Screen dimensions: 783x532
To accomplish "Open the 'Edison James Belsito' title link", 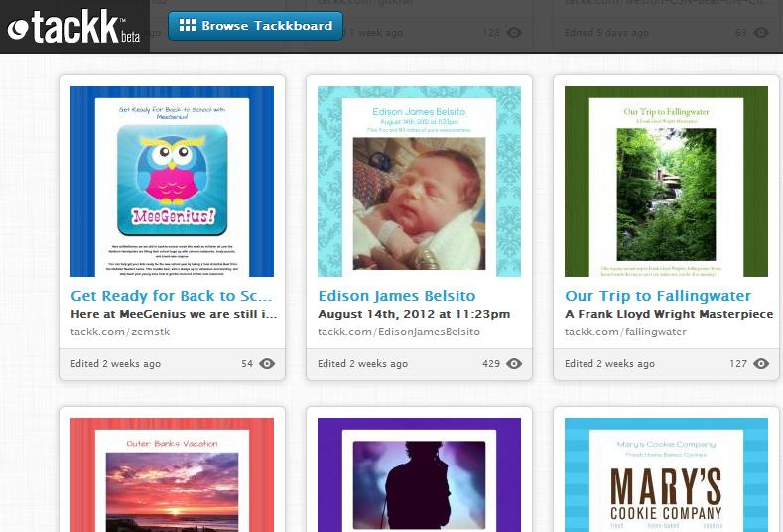I will coord(397,296).
